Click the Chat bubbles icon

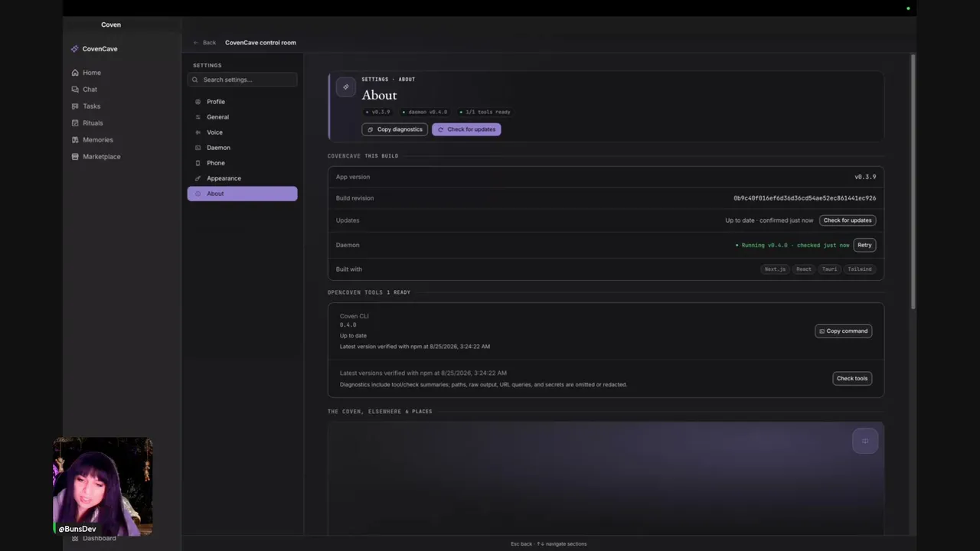[x=75, y=90]
